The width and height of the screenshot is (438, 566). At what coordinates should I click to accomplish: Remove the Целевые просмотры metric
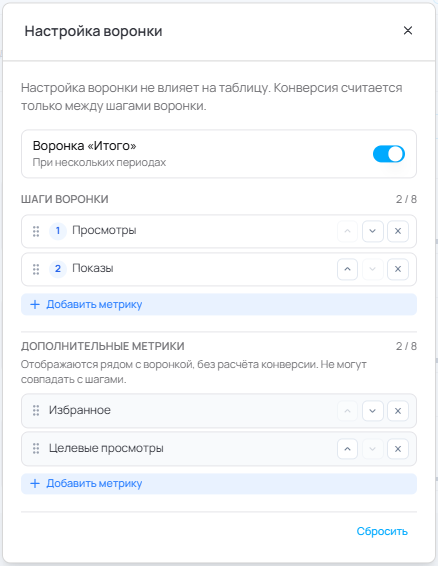click(x=398, y=449)
